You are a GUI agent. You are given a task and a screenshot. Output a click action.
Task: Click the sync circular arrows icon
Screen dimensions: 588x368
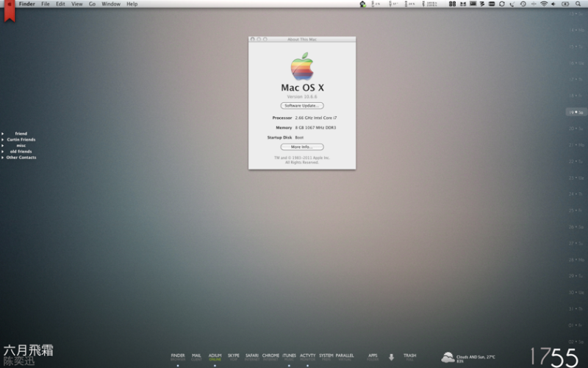pos(502,4)
